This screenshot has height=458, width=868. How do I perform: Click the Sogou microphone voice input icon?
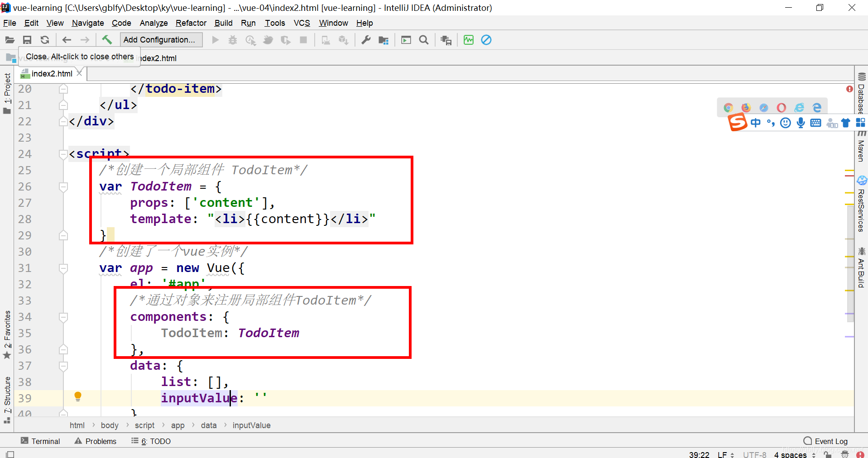[x=801, y=123]
